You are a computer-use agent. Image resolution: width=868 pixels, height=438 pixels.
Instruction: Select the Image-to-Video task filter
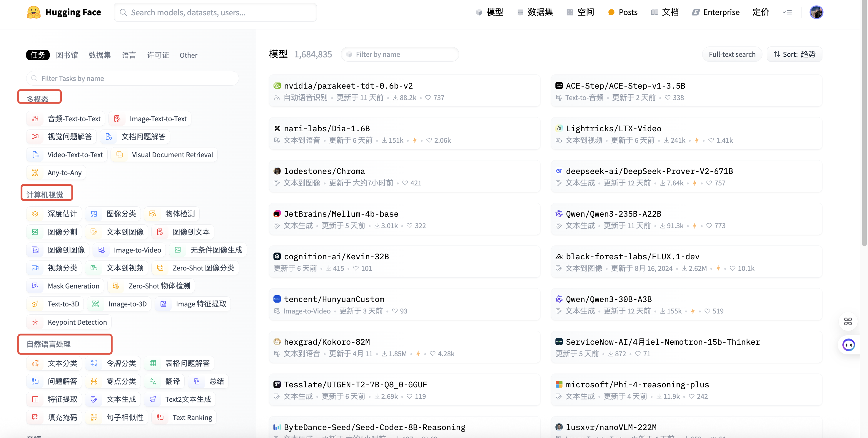pos(129,250)
